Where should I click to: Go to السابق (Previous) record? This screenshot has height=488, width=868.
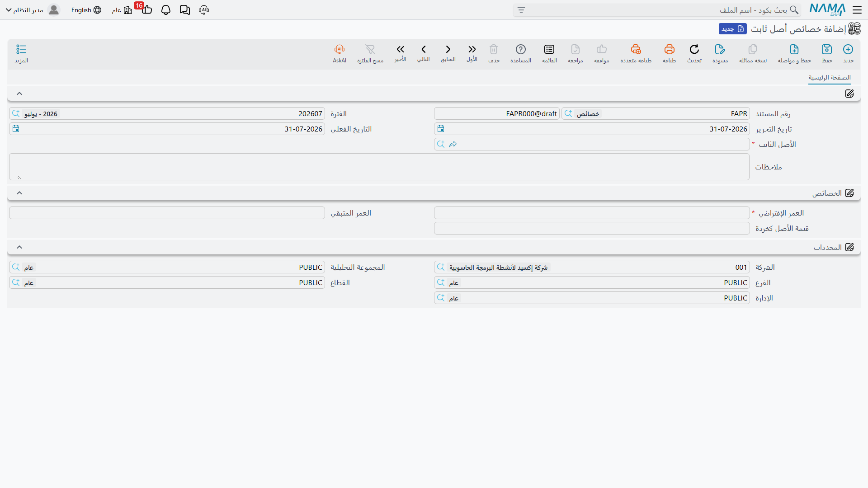pos(448,49)
